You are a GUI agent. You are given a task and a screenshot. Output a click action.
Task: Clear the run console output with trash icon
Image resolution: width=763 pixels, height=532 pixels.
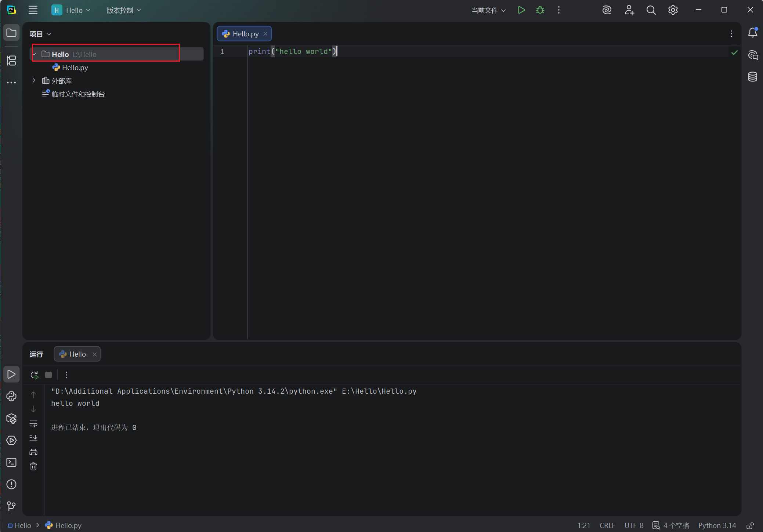point(33,466)
